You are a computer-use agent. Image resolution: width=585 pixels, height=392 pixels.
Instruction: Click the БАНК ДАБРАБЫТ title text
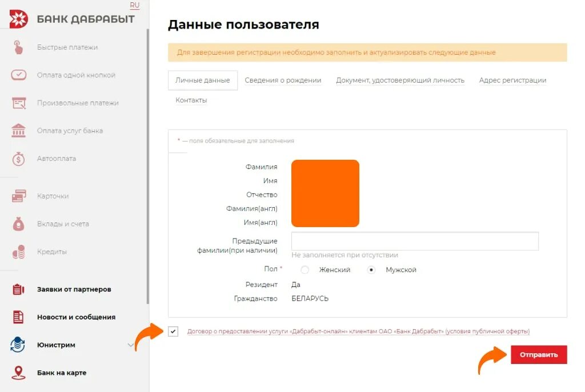click(86, 19)
